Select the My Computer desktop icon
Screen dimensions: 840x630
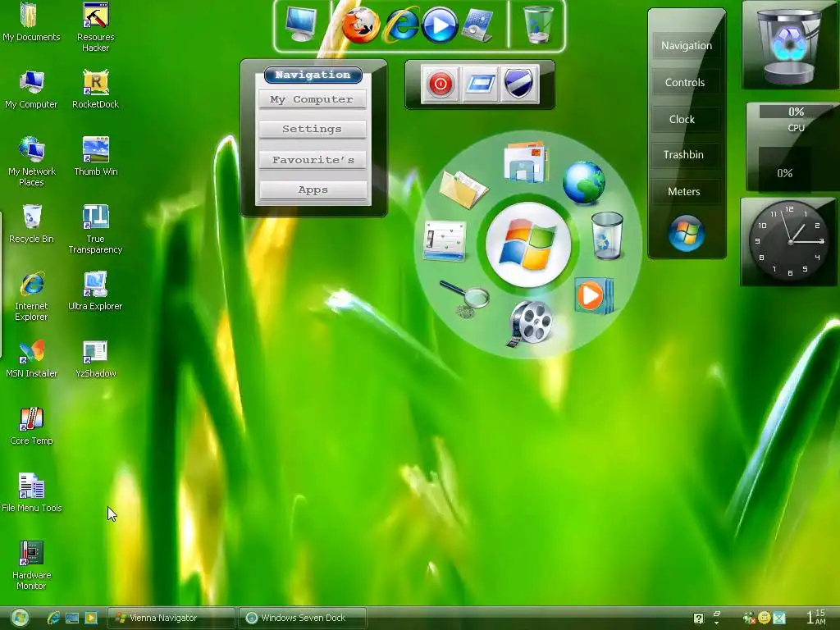pos(31,89)
